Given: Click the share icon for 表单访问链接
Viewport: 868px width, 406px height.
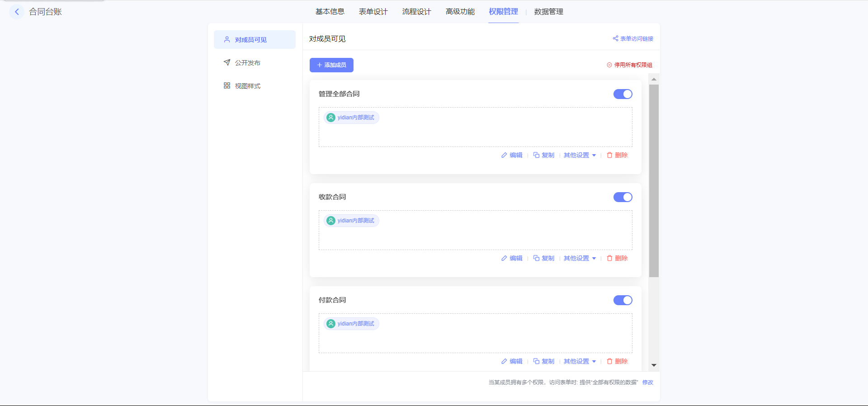Looking at the screenshot, I should [x=615, y=38].
